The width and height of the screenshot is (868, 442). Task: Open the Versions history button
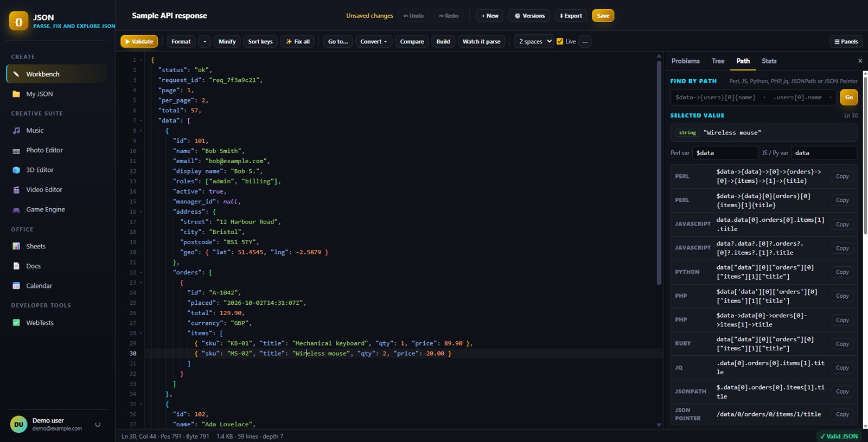pyautogui.click(x=529, y=16)
